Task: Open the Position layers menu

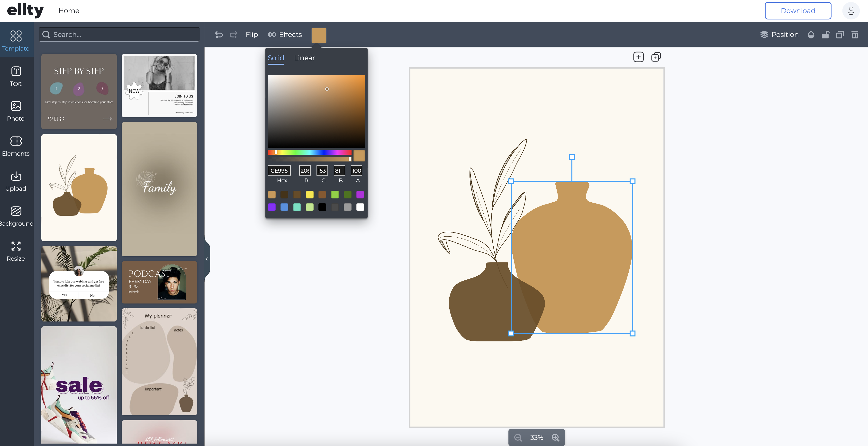Action: click(x=779, y=35)
